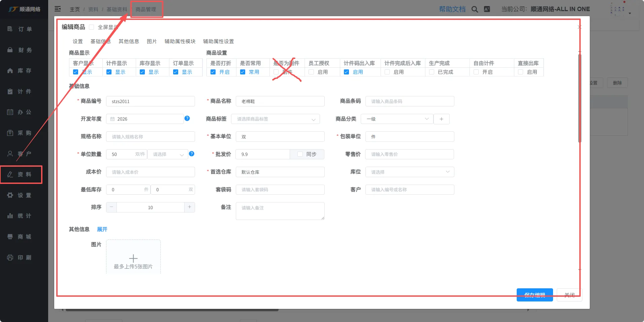Open the 印刷 printing sidebar icon

coord(10,258)
